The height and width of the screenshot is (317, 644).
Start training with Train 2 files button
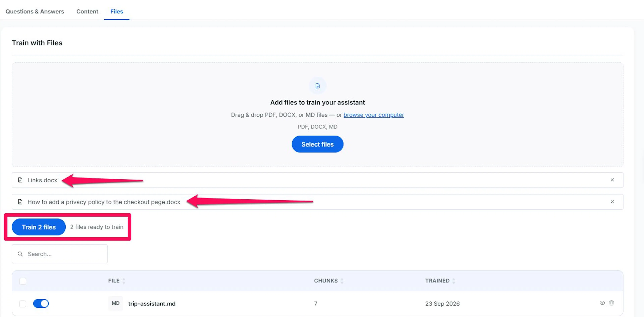click(39, 227)
